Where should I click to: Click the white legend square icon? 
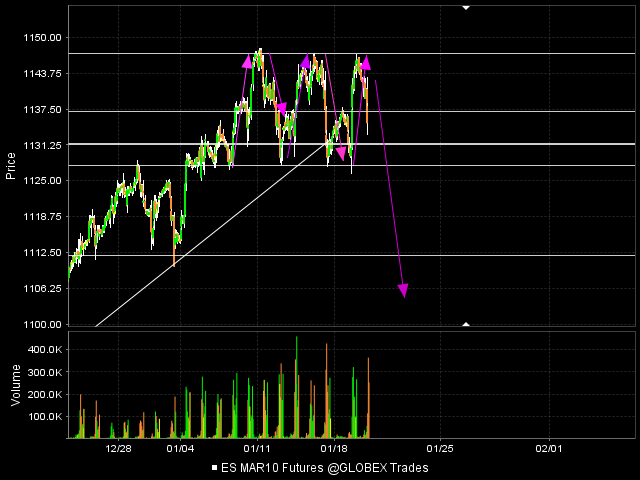pos(215,467)
